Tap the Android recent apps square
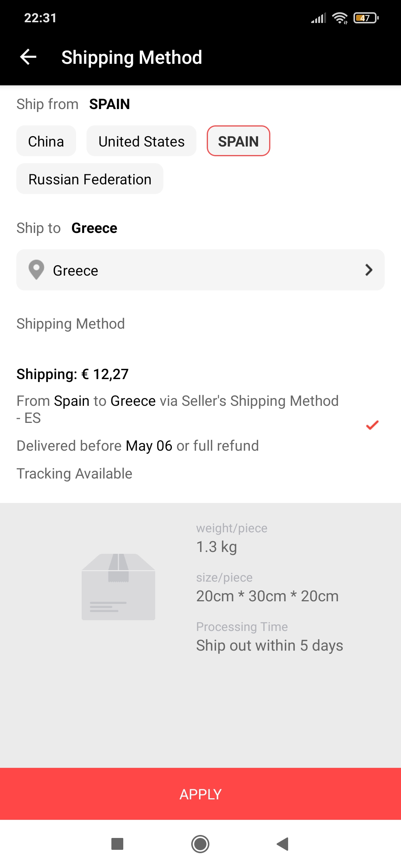This screenshot has height=868, width=401. click(117, 844)
